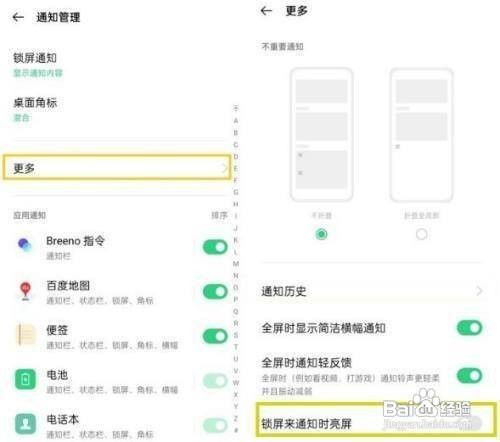Tap the 电话本 contacts icon
This screenshot has width=500, height=442.
pyautogui.click(x=25, y=424)
